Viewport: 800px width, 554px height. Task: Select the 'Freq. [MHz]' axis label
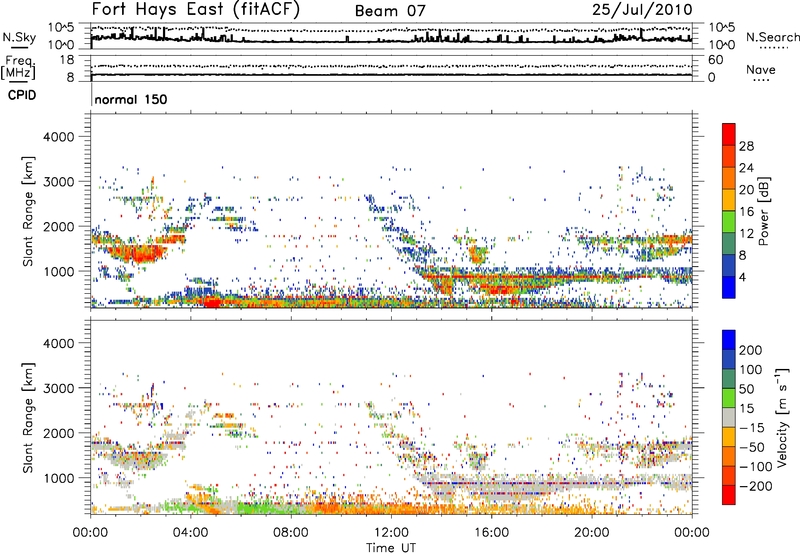pyautogui.click(x=19, y=67)
